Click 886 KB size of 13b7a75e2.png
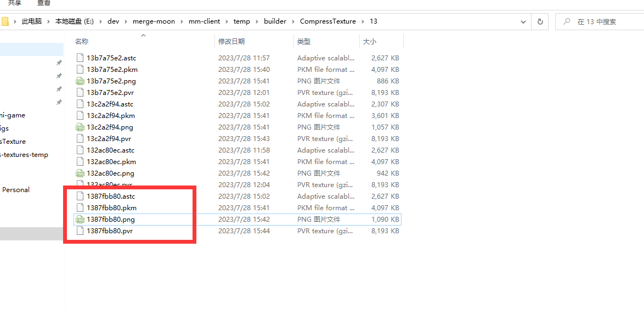This screenshot has height=309, width=644. click(388, 81)
